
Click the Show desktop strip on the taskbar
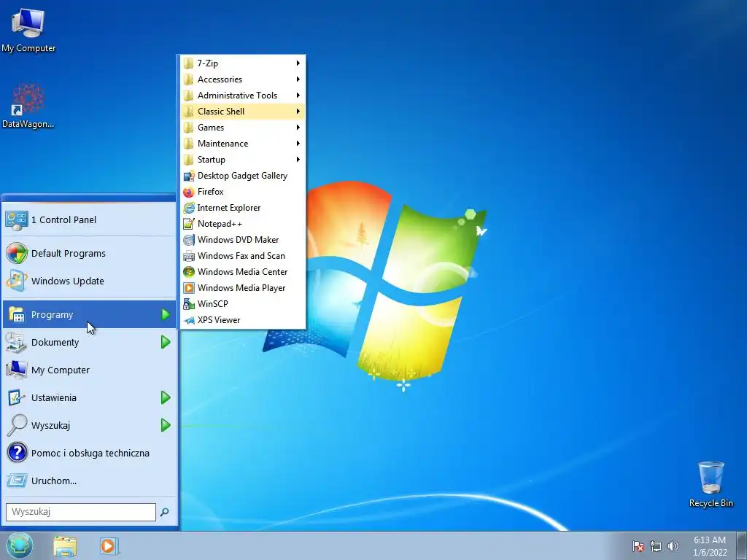pos(742,546)
